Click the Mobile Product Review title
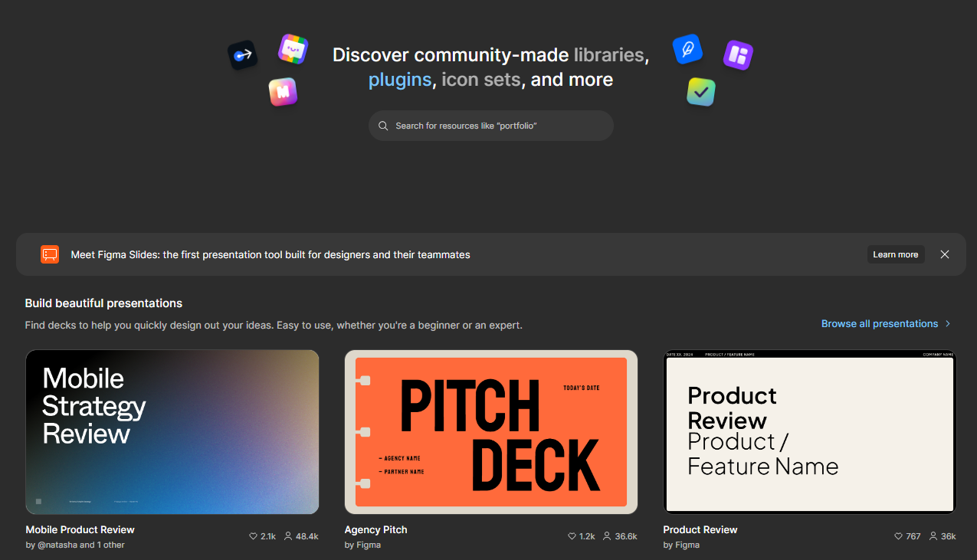Image resolution: width=977 pixels, height=560 pixels. point(80,529)
